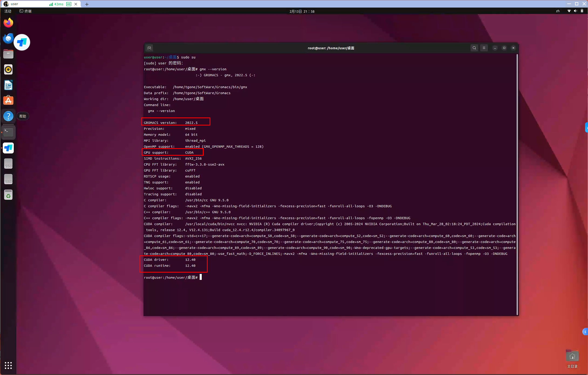Open Ubuntu Software store icon
The image size is (588, 375).
[8, 100]
